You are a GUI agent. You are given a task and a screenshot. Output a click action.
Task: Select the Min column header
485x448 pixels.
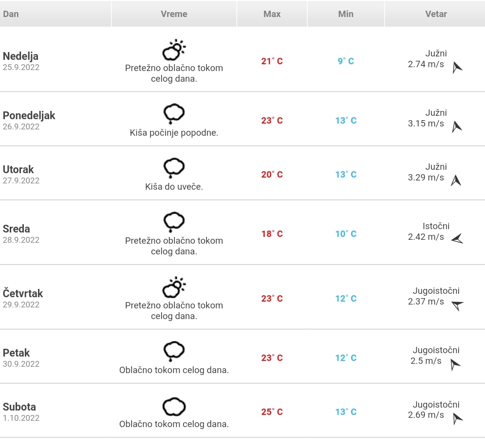click(x=346, y=14)
